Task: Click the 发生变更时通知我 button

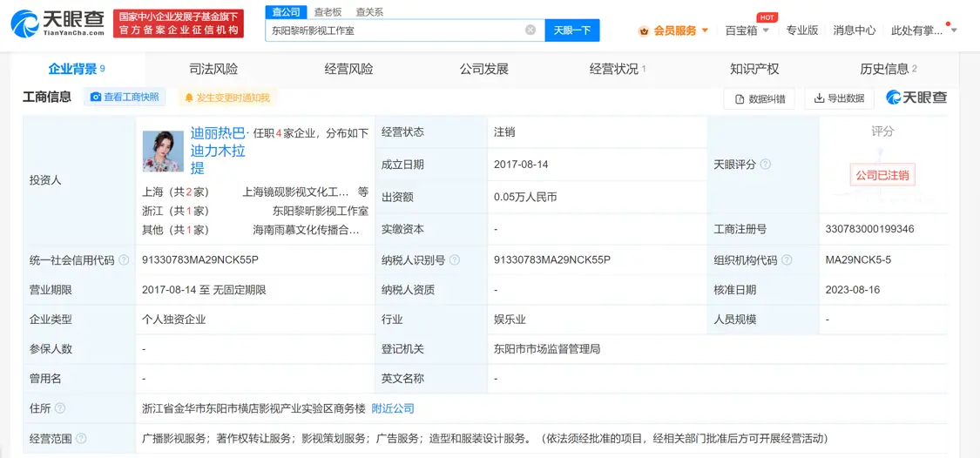Action: [226, 98]
